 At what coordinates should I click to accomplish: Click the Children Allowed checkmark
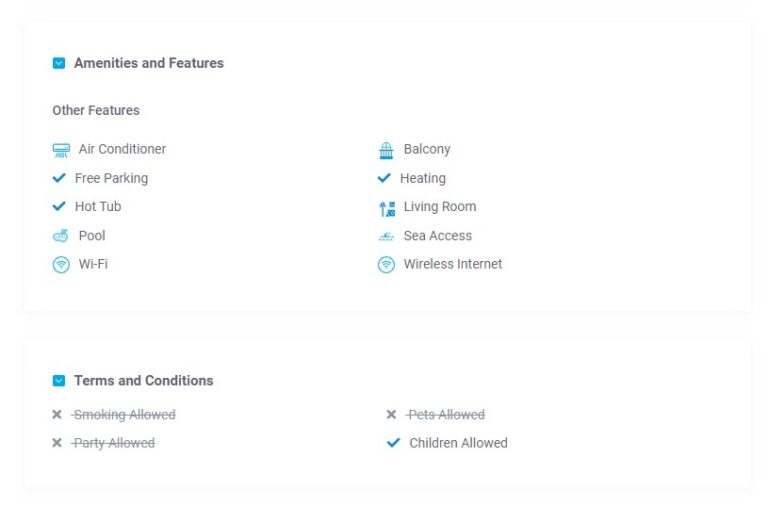pos(393,443)
